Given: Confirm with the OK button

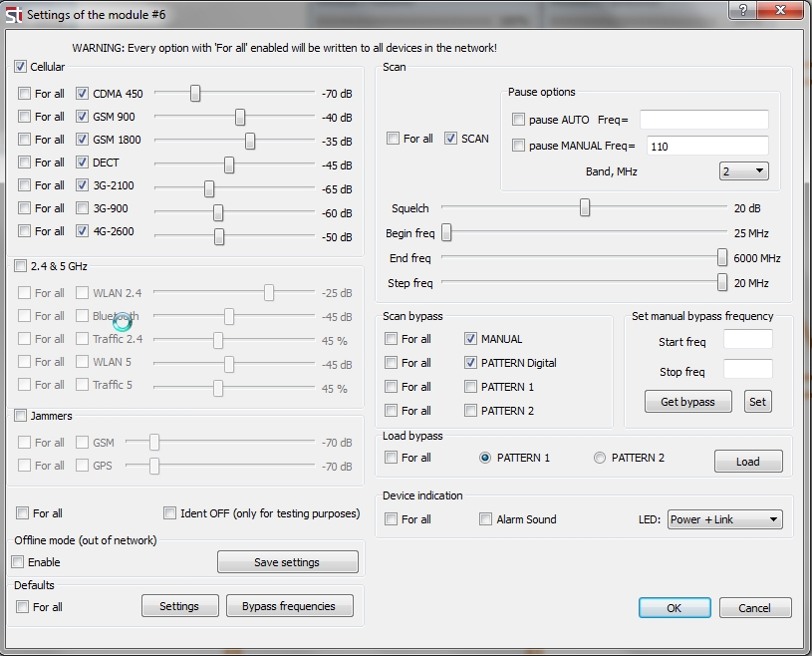Looking at the screenshot, I should tap(675, 608).
